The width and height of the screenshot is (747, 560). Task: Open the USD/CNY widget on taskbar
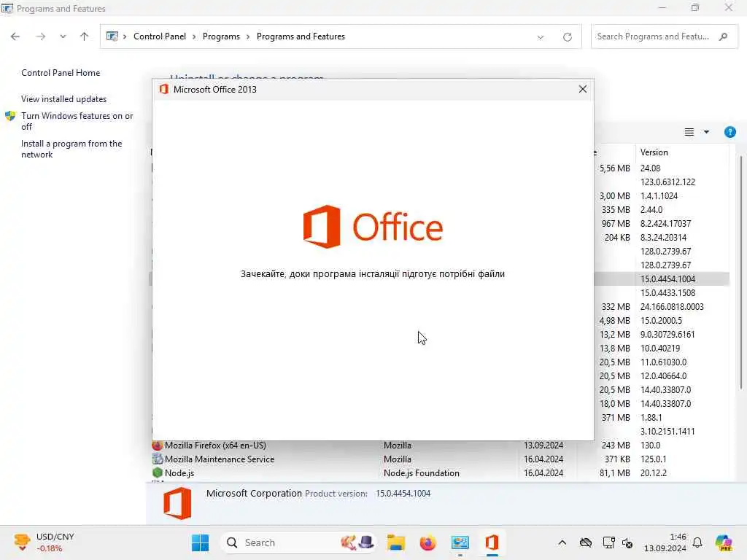pyautogui.click(x=44, y=542)
